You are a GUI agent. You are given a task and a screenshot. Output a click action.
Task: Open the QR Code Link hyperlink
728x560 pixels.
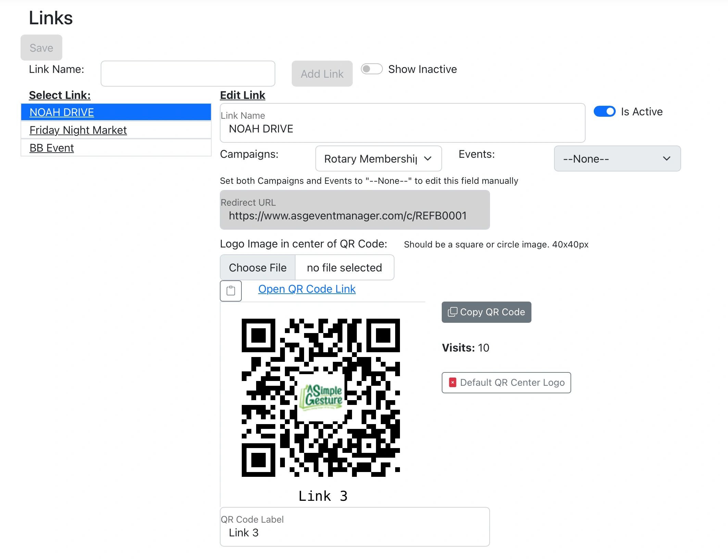[x=307, y=289]
